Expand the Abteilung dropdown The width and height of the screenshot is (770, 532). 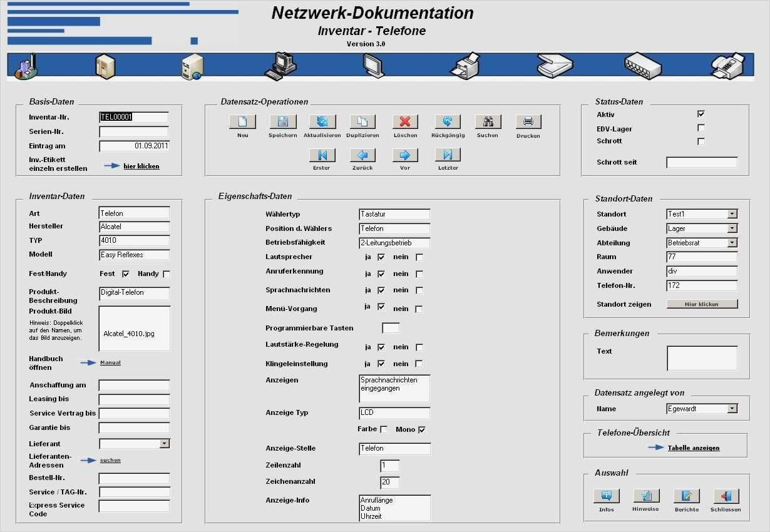[x=732, y=243]
